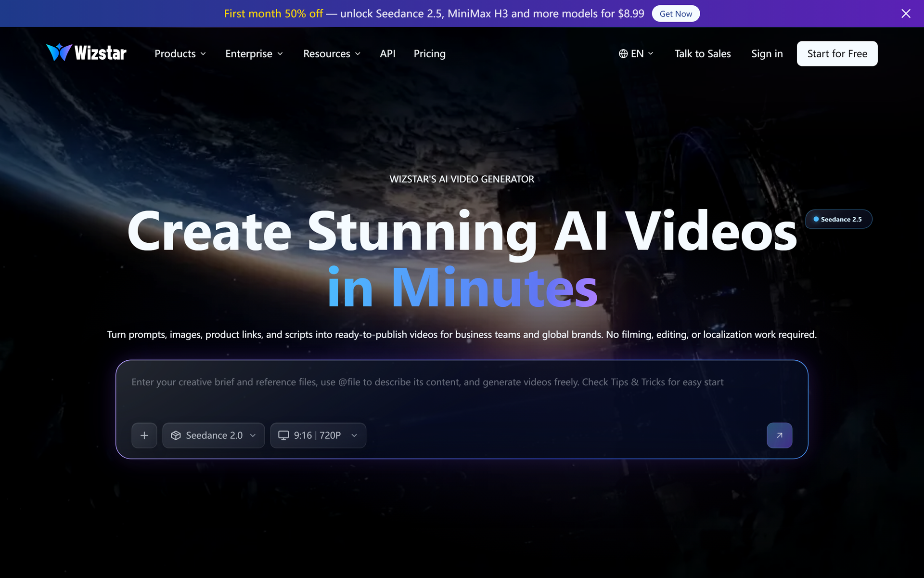Image resolution: width=924 pixels, height=578 pixels.
Task: Click the blue dot Seedance 2.5 badge
Action: 839,219
